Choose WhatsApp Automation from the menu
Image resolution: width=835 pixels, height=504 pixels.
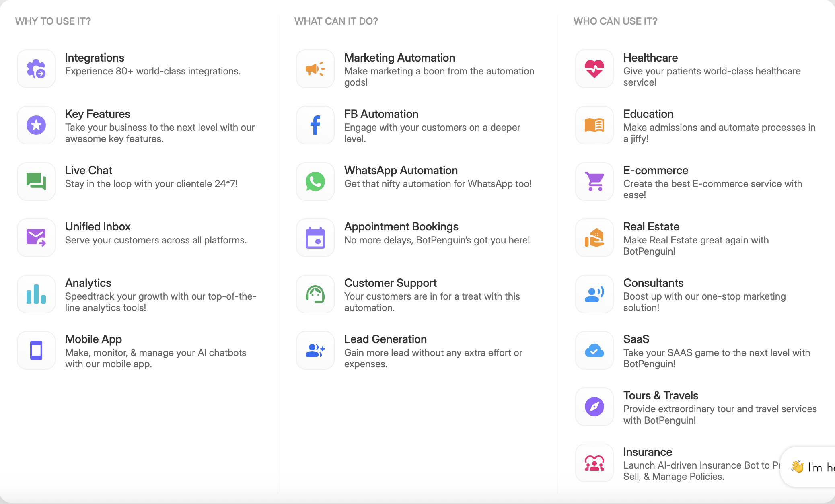401,170
